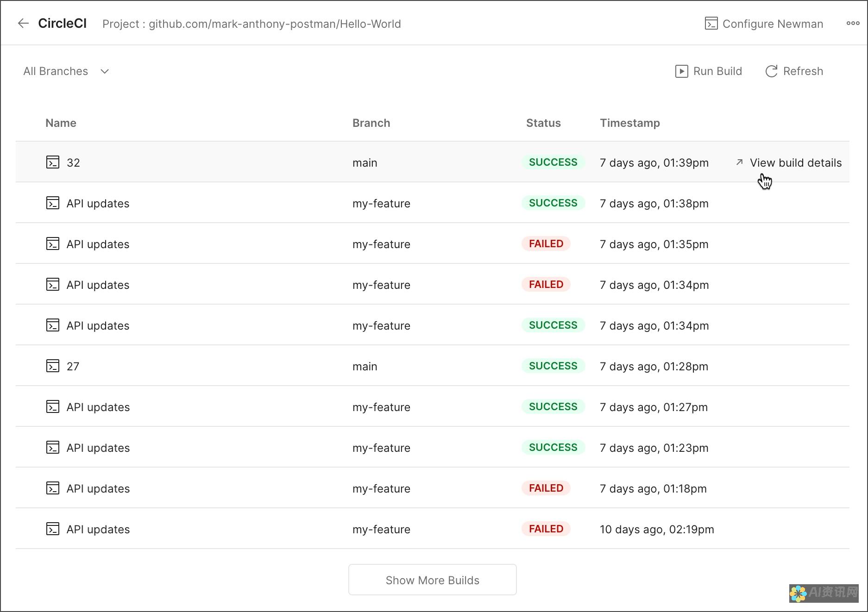The image size is (868, 612).
Task: Click terminal icon in the 01:18pm row
Action: click(53, 488)
